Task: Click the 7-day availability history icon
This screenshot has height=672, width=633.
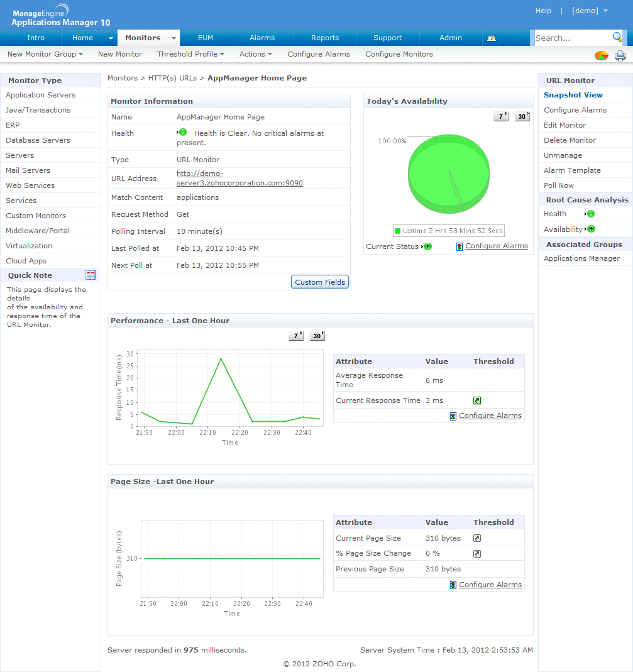Action: pos(501,116)
